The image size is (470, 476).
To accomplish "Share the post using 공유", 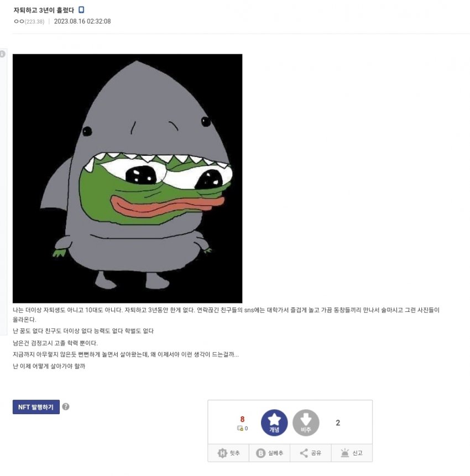I will tap(311, 453).
